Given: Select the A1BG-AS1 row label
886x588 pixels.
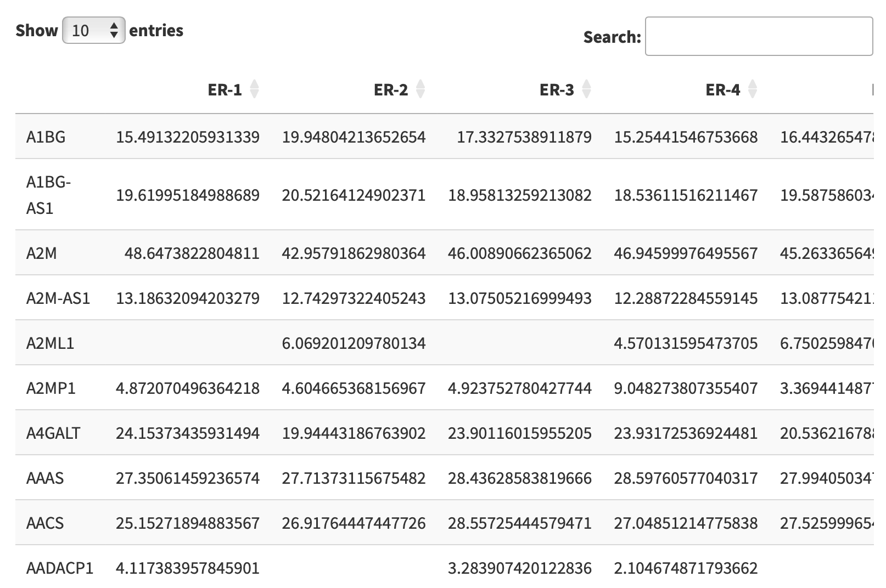Looking at the screenshot, I should coord(48,195).
